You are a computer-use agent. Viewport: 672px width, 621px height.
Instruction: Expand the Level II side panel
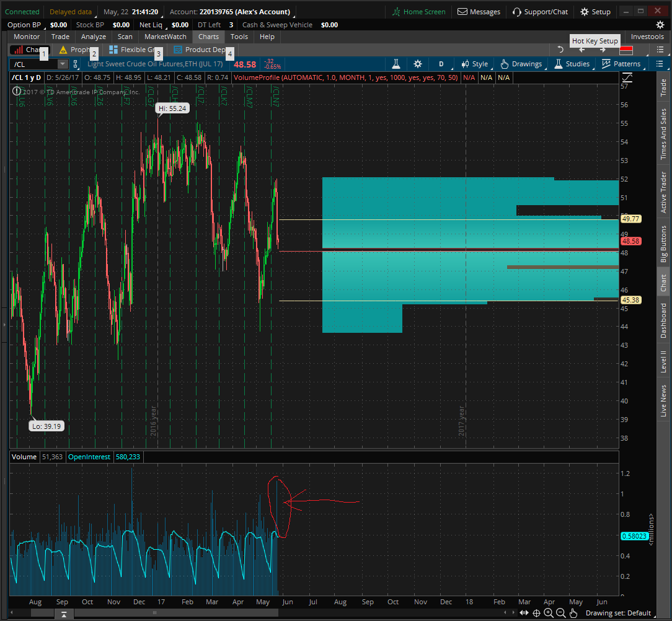tap(663, 361)
